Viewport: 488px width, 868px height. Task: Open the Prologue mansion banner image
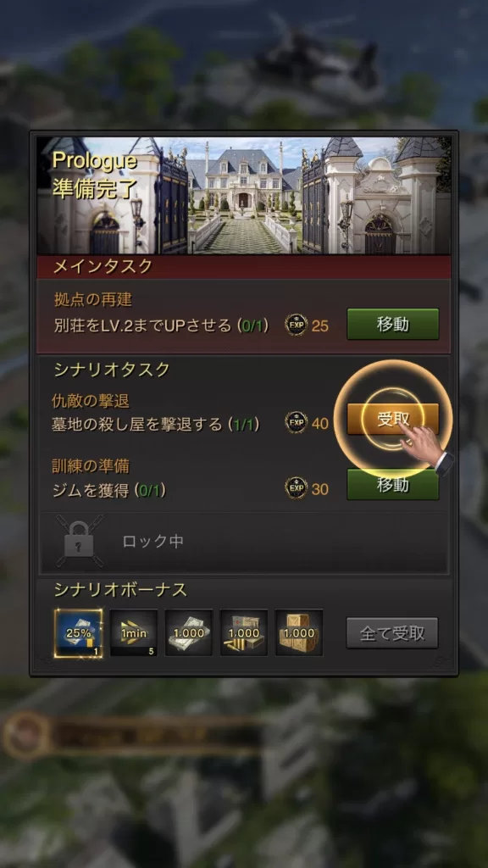[x=244, y=196]
